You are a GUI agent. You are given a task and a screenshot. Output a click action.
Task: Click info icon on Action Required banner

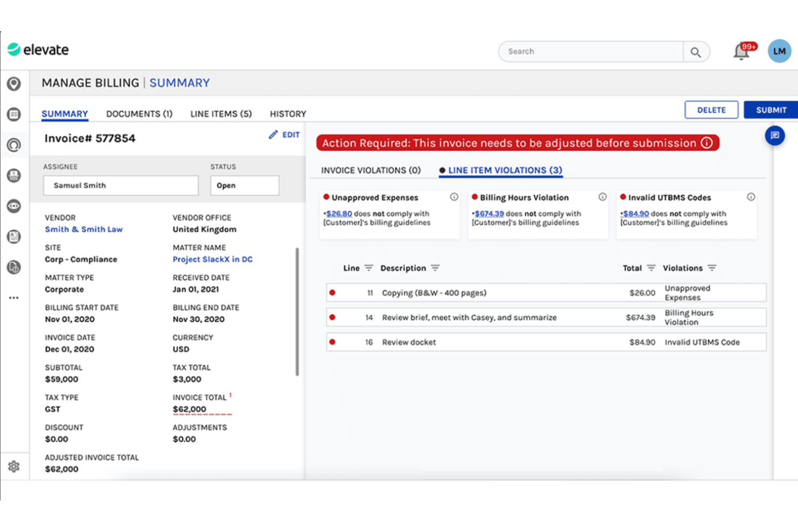[x=707, y=143]
